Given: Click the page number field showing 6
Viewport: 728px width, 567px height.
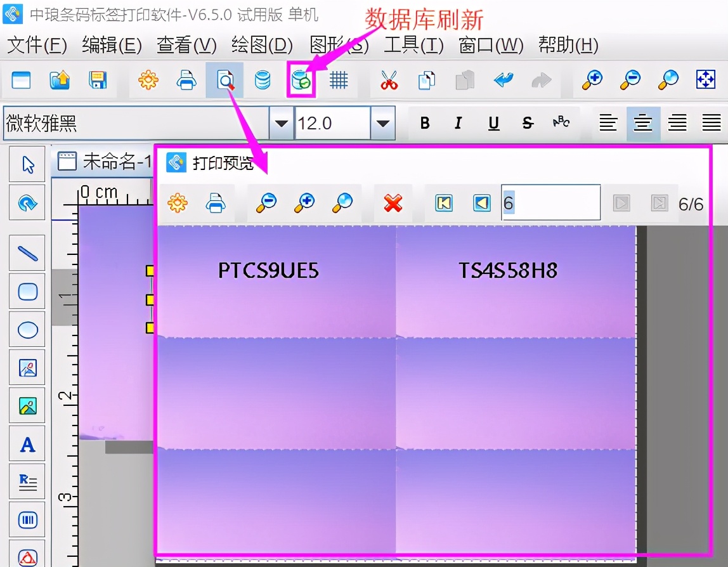Looking at the screenshot, I should click(x=551, y=202).
